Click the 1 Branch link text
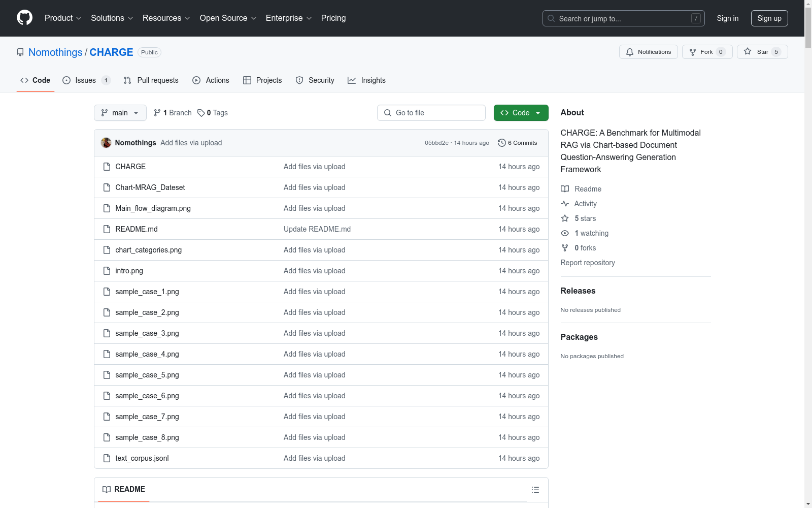The height and width of the screenshot is (508, 812). click(x=178, y=113)
